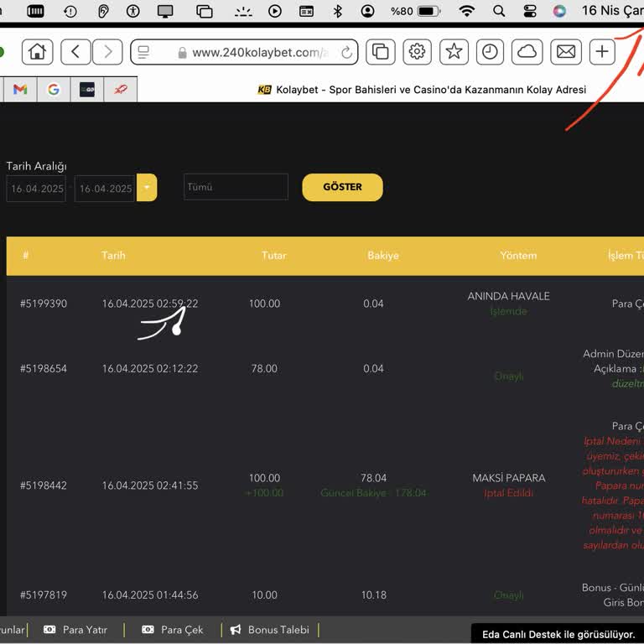The image size is (644, 644).
Task: Click the 10.18 balance cell
Action: pos(374,595)
